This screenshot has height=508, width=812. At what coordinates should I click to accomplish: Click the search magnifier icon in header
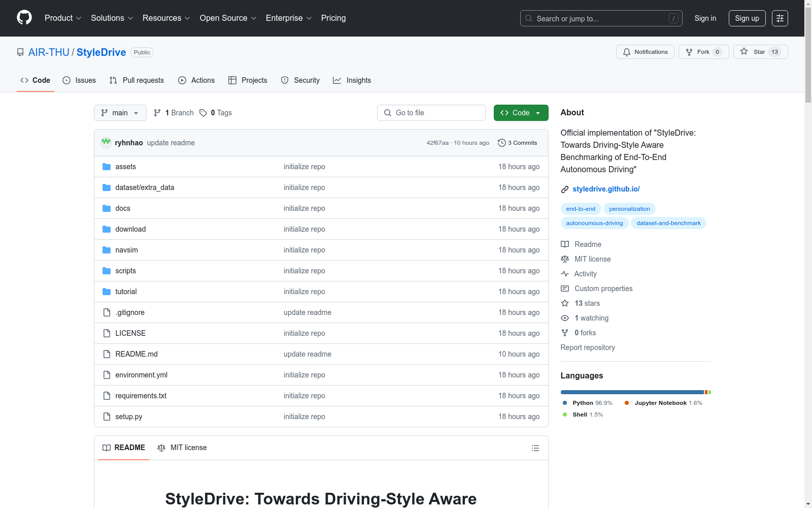(x=529, y=18)
